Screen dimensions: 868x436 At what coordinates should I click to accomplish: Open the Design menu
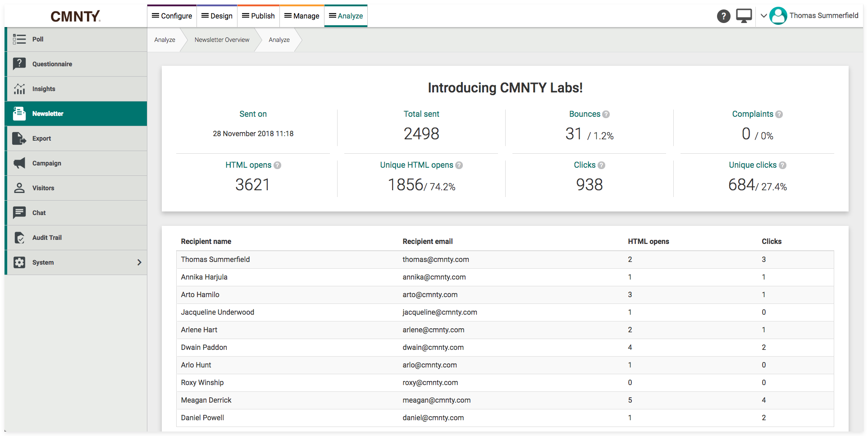(217, 16)
